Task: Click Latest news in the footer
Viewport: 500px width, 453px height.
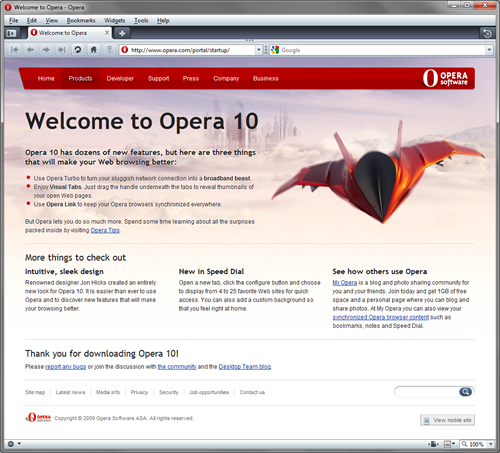Action: pyautogui.click(x=70, y=392)
